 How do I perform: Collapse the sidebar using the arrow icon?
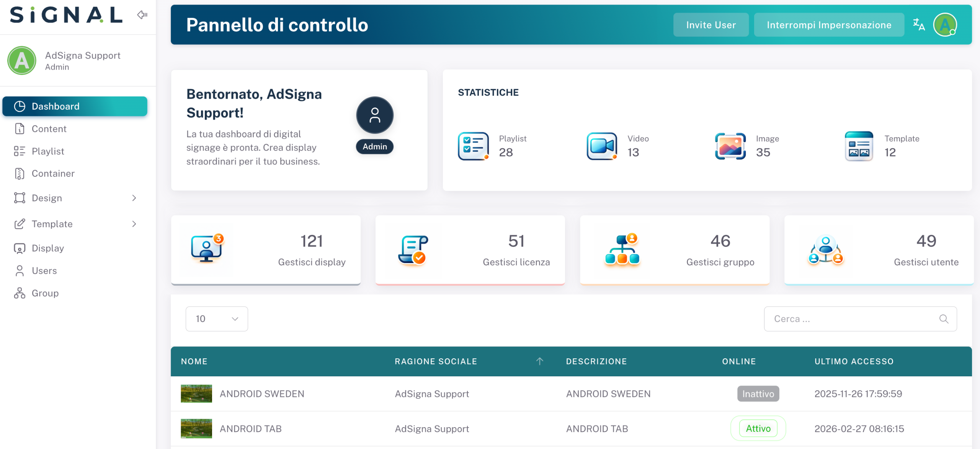pyautogui.click(x=142, y=15)
